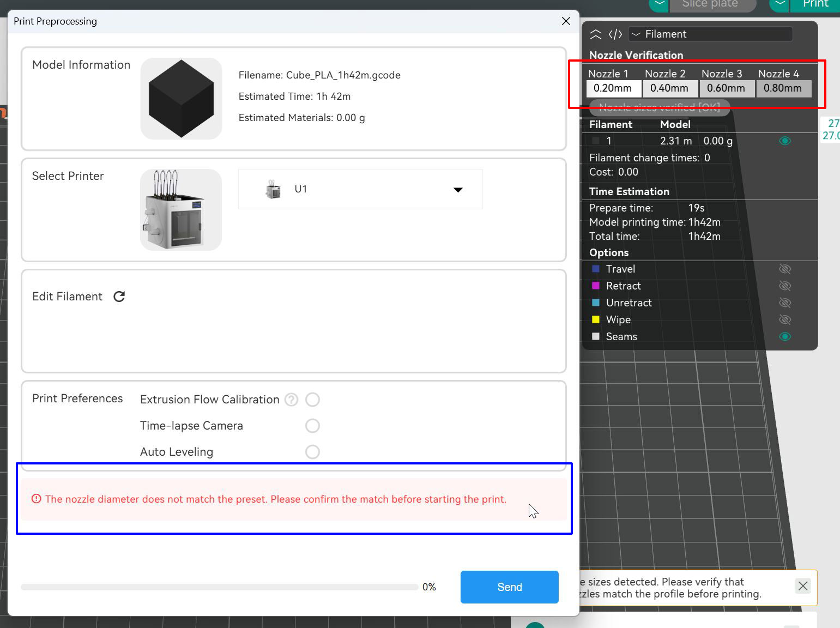This screenshot has height=628, width=840.
Task: Show Wipe moves with eye icon
Action: [785, 319]
